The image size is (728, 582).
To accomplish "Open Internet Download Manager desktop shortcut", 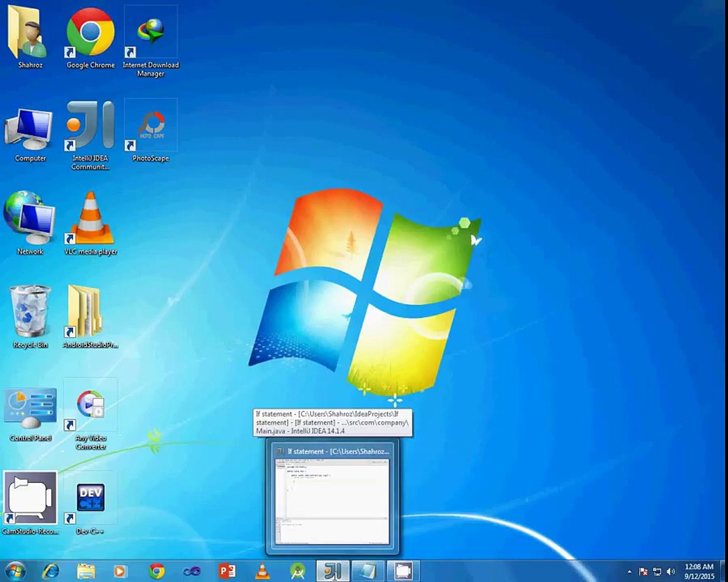I will point(150,42).
